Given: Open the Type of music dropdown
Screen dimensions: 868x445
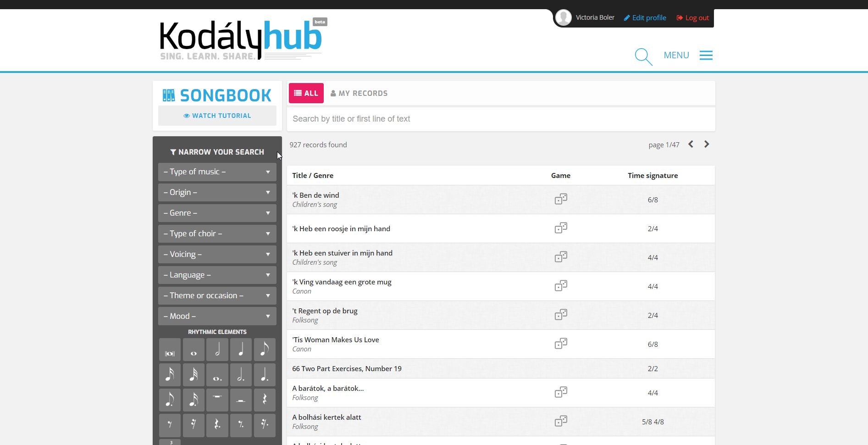Looking at the screenshot, I should pyautogui.click(x=217, y=172).
